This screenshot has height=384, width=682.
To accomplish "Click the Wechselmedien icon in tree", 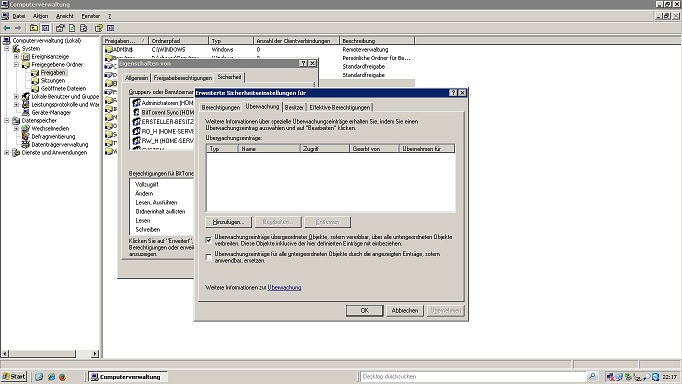I will click(26, 129).
